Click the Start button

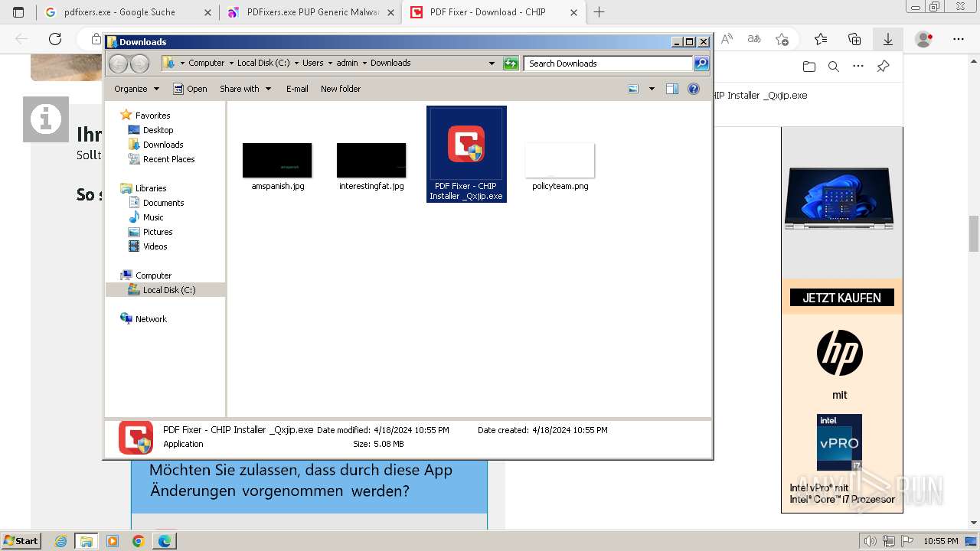pyautogui.click(x=21, y=541)
